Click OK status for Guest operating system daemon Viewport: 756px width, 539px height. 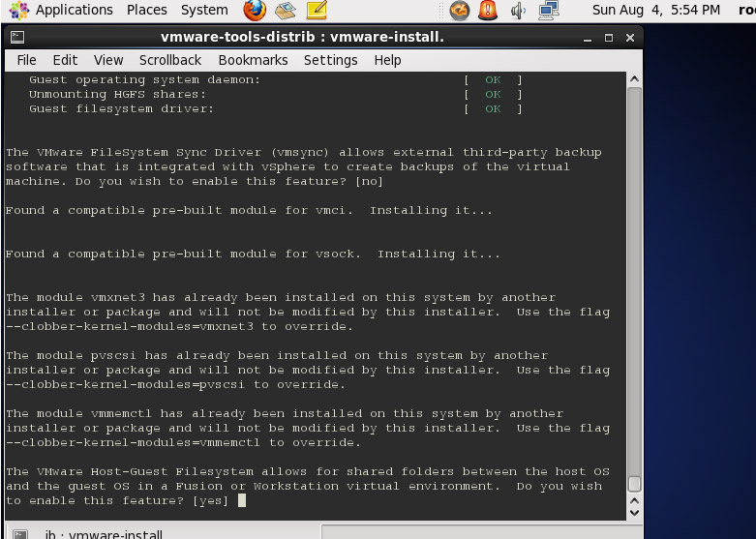(x=493, y=79)
